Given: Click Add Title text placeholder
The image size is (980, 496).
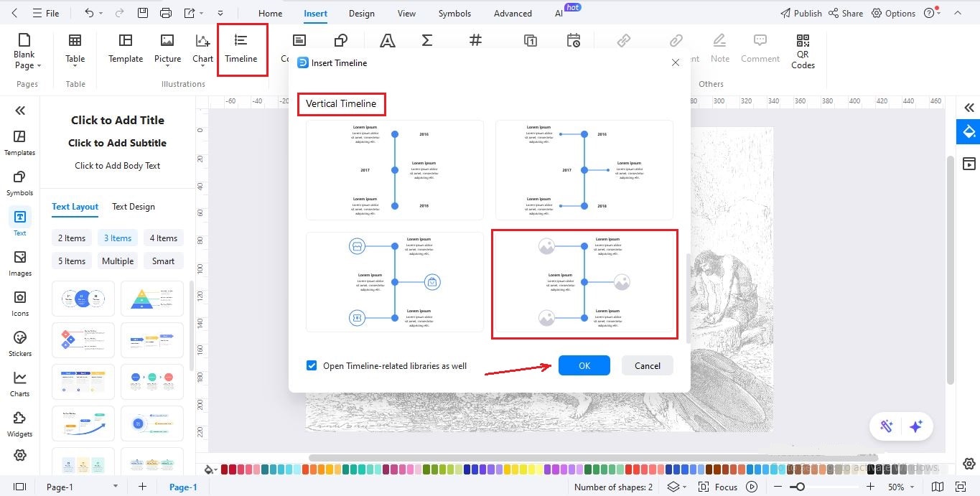Looking at the screenshot, I should 118,120.
